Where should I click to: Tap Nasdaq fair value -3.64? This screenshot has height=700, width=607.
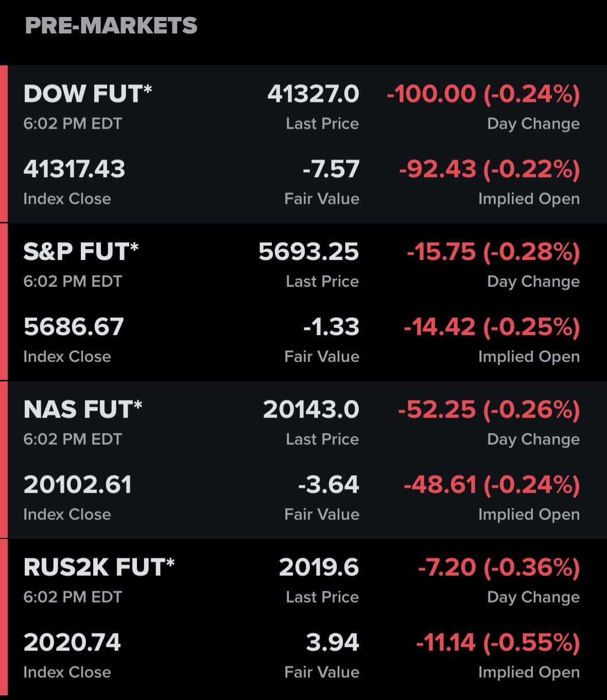[328, 485]
